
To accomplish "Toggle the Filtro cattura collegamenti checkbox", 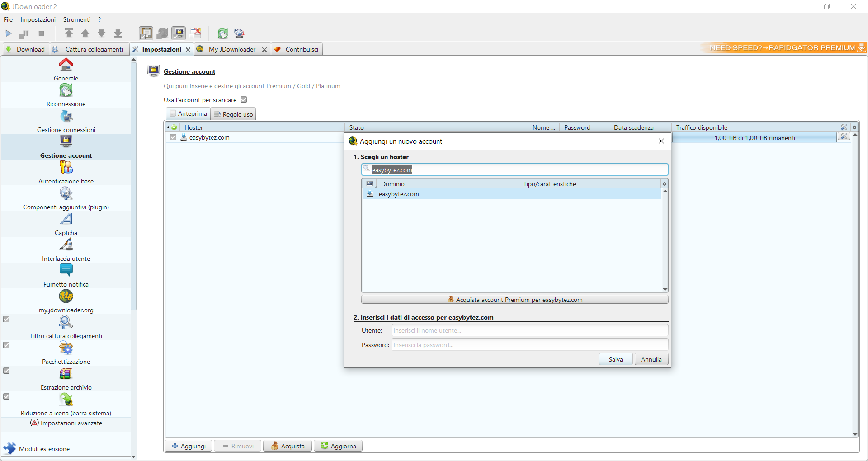I will point(6,319).
